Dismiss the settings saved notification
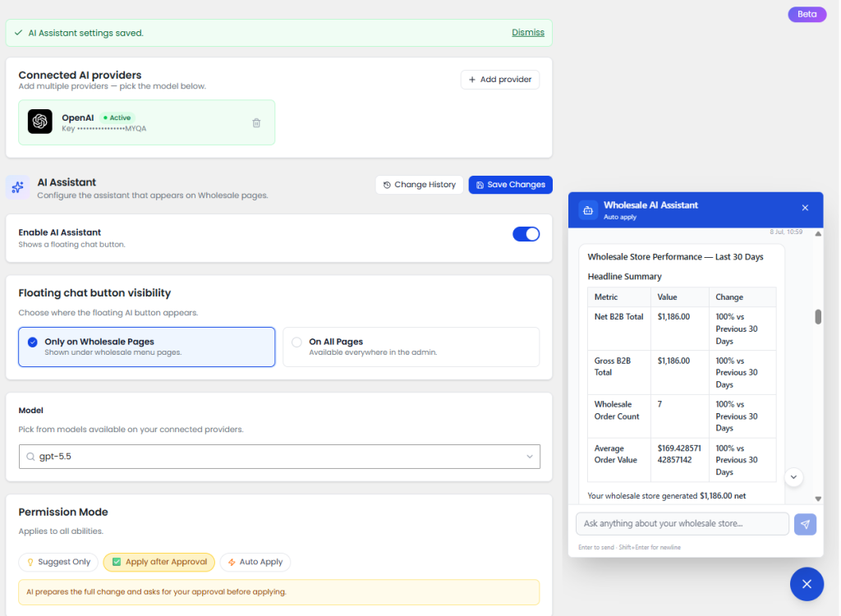The width and height of the screenshot is (841, 616). click(528, 32)
